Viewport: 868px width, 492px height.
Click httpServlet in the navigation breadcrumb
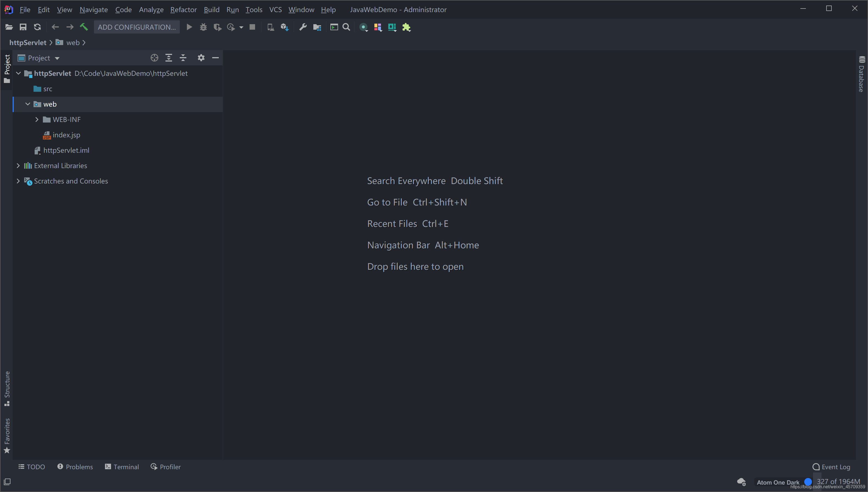(x=28, y=43)
